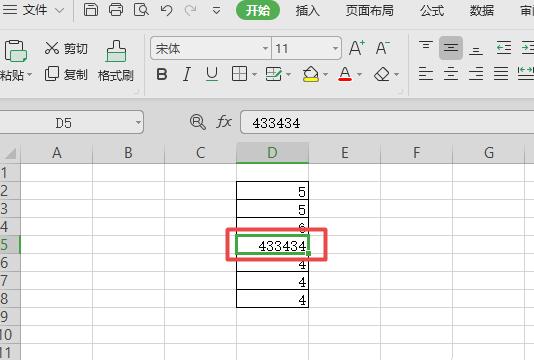This screenshot has width=534, height=360.
Task: Redo the last undone action
Action: (x=190, y=10)
